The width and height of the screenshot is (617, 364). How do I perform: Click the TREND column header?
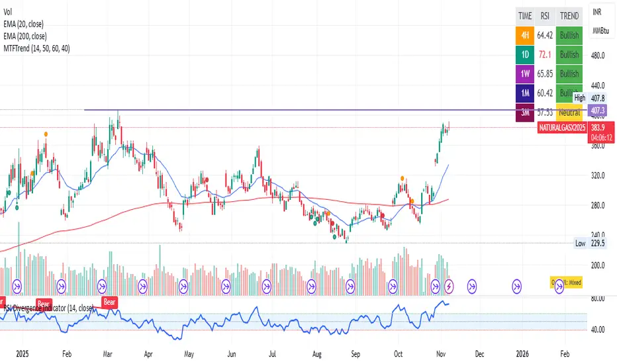(569, 16)
